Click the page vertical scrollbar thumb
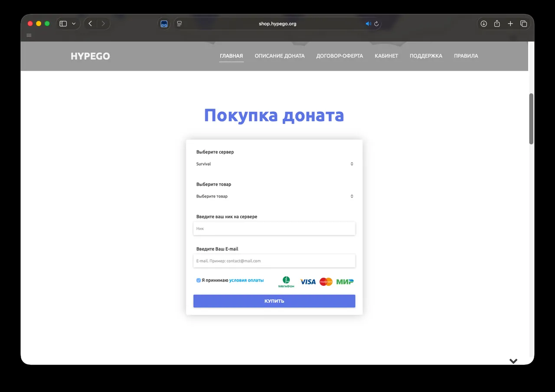This screenshot has height=392, width=555. (531, 119)
